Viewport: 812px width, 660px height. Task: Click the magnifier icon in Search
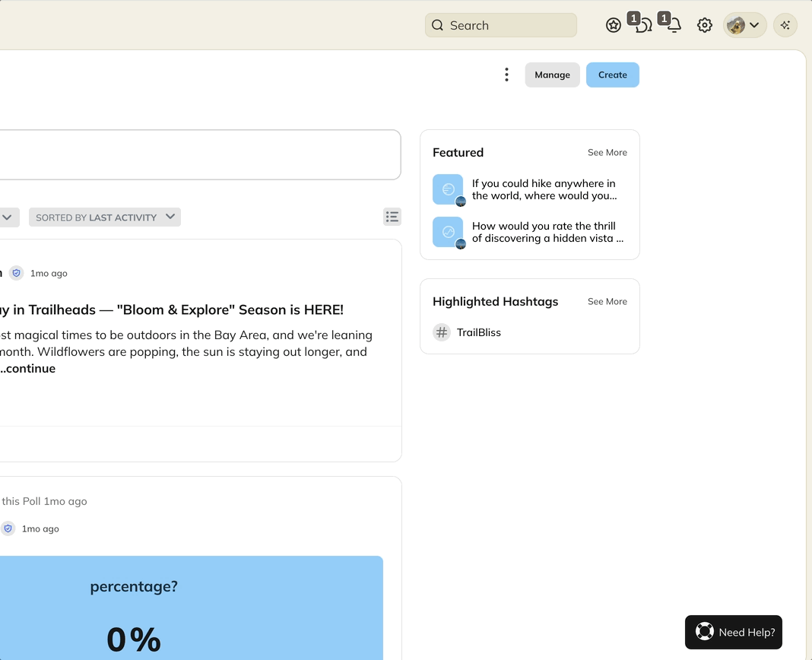[x=438, y=25]
